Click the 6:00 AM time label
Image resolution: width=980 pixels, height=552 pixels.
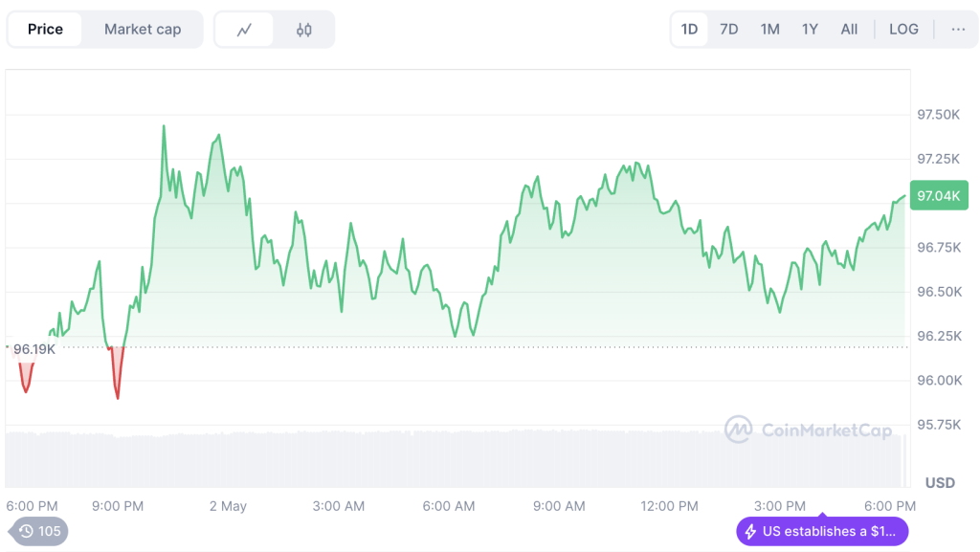click(x=448, y=506)
